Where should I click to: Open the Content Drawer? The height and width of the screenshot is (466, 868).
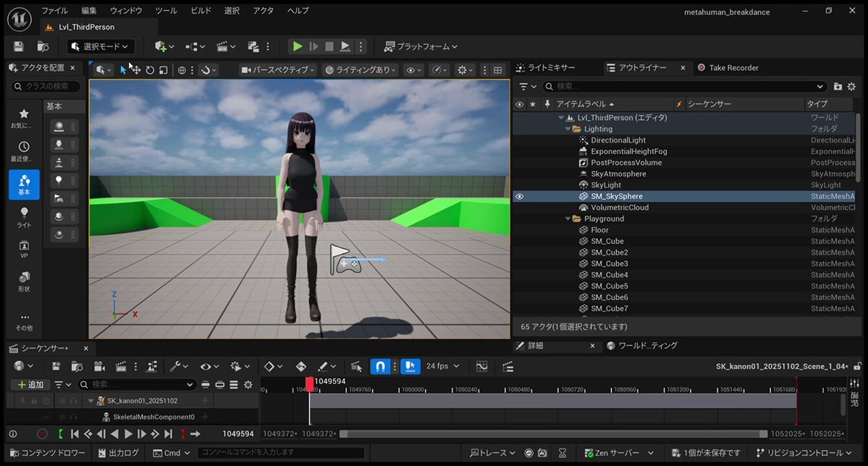[46, 453]
